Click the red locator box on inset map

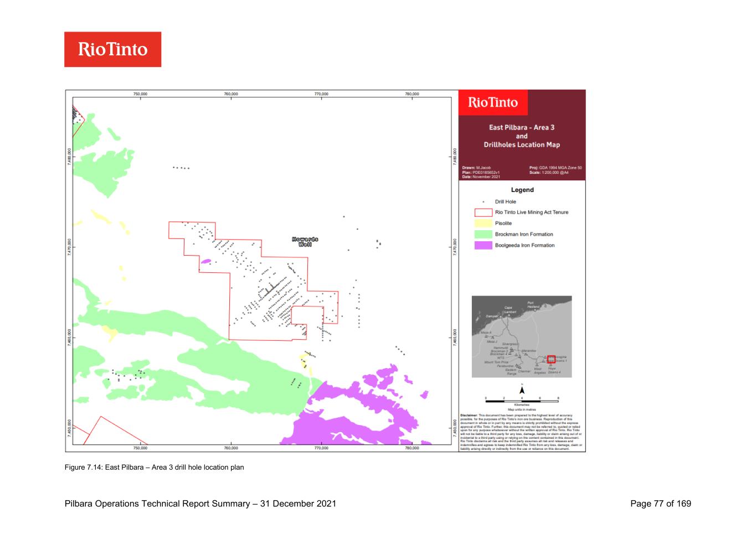pyautogui.click(x=551, y=359)
